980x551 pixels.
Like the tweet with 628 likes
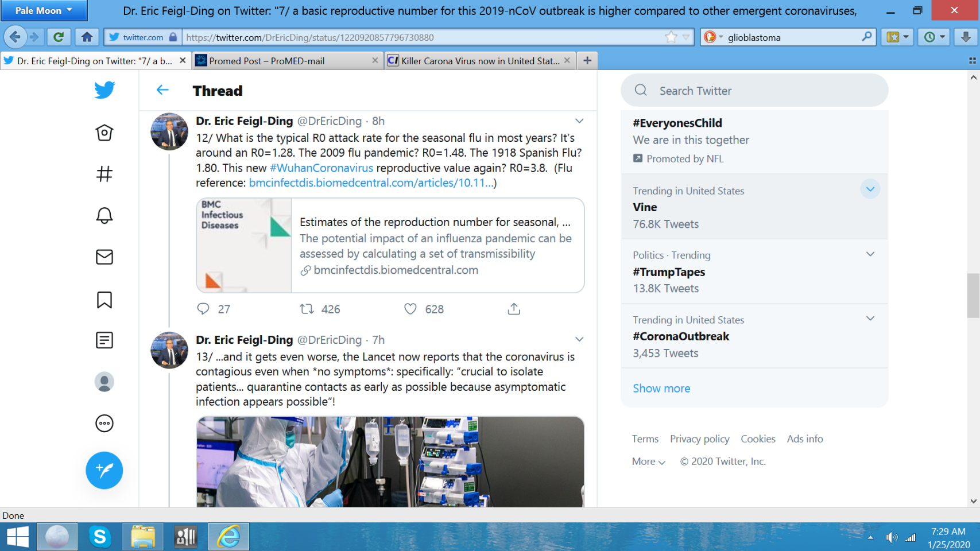pyautogui.click(x=410, y=309)
